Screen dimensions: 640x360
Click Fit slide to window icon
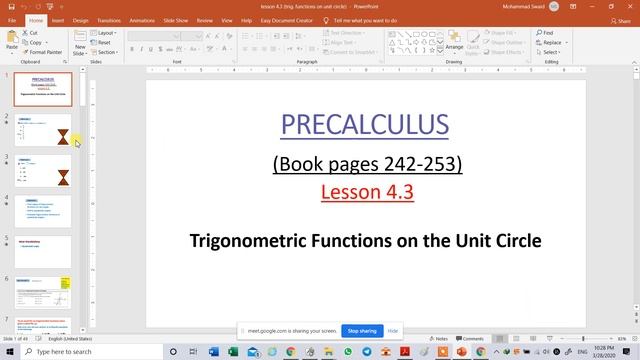coord(635,339)
